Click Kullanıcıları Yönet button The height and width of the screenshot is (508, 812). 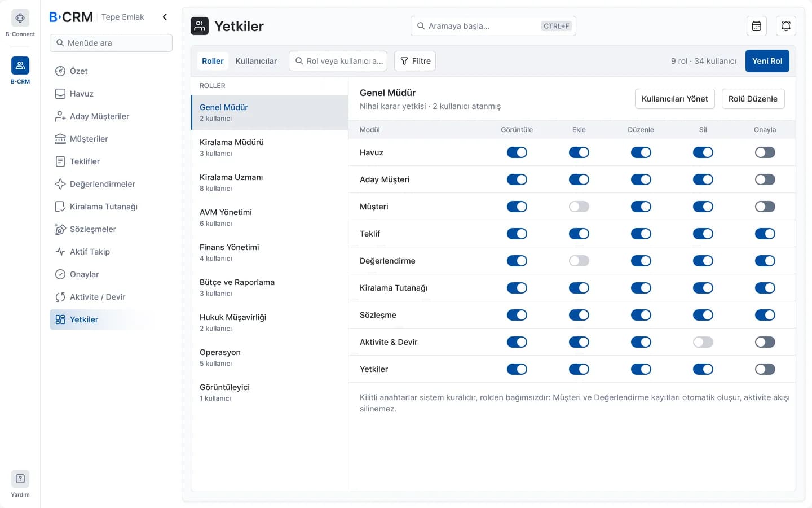pos(675,99)
